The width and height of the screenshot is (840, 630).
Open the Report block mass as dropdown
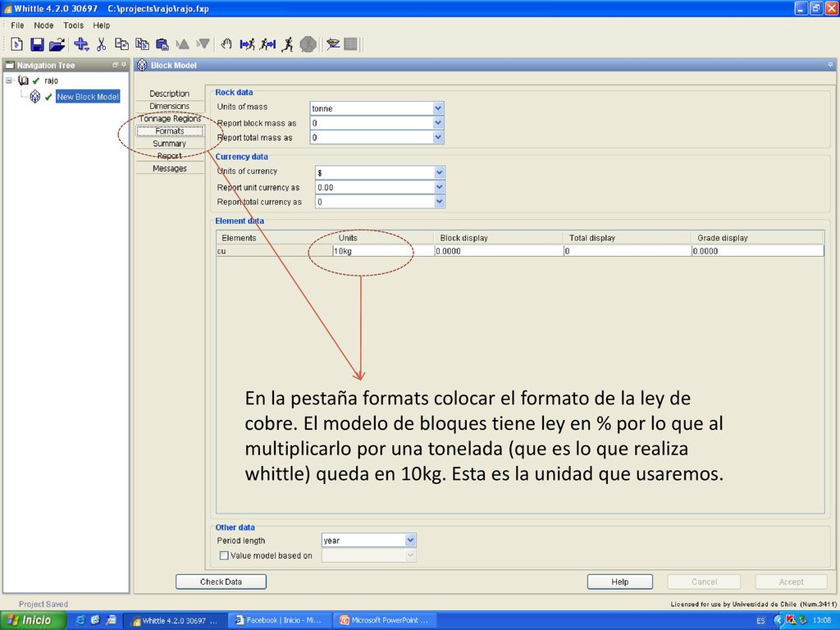click(438, 123)
